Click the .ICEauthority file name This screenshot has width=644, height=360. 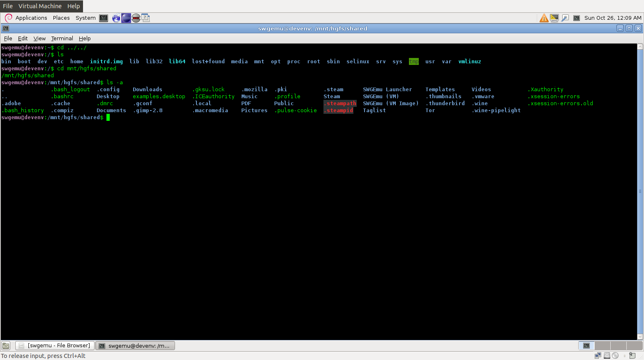click(213, 97)
